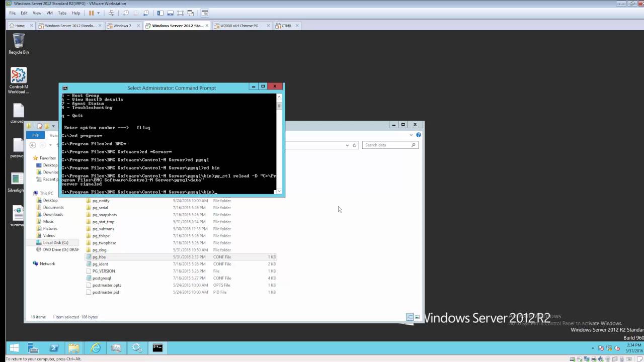This screenshot has width=644, height=362.
Task: Select the pg_xlog folder
Action: click(x=181, y=250)
